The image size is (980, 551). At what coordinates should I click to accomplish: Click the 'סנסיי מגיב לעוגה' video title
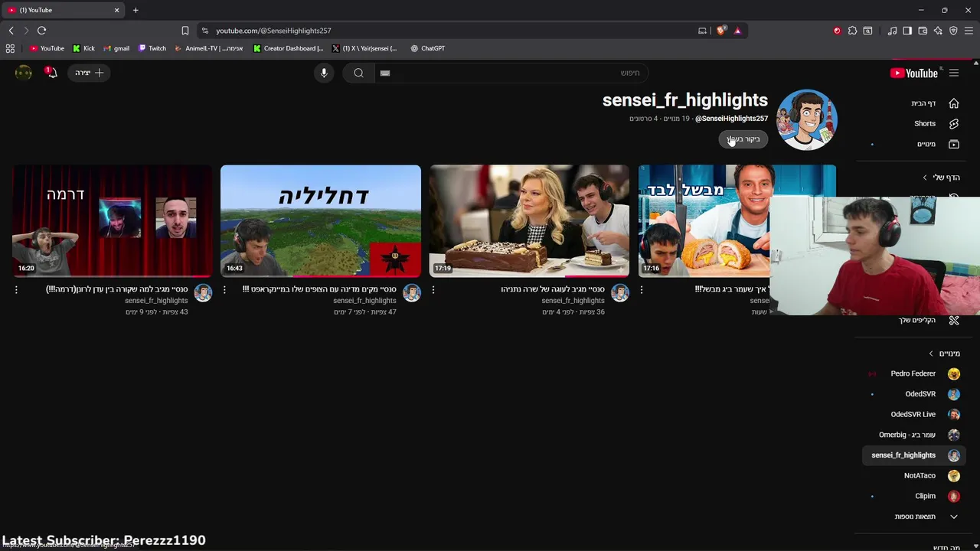pyautogui.click(x=553, y=289)
